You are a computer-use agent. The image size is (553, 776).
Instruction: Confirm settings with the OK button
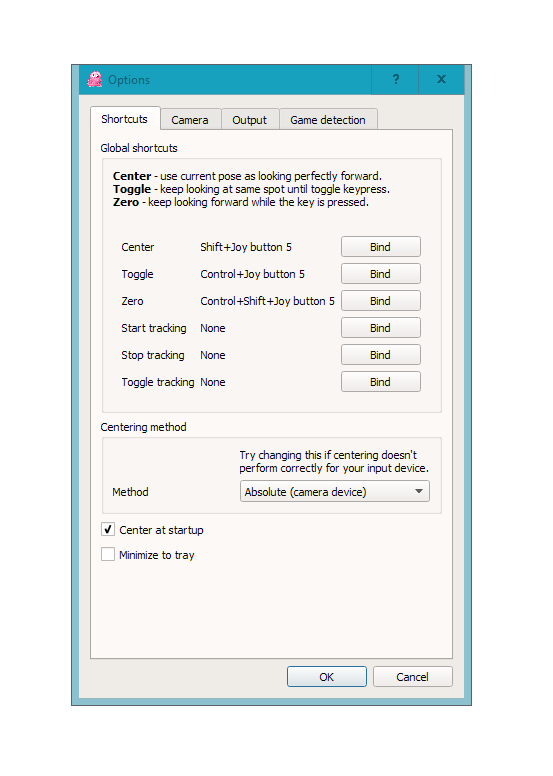[327, 677]
